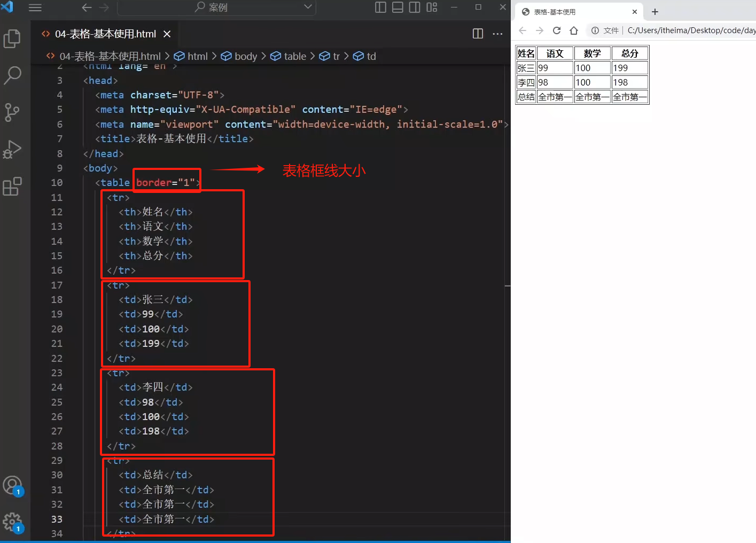Click the Split Editor icon above the code
This screenshot has width=756, height=543.
[477, 33]
